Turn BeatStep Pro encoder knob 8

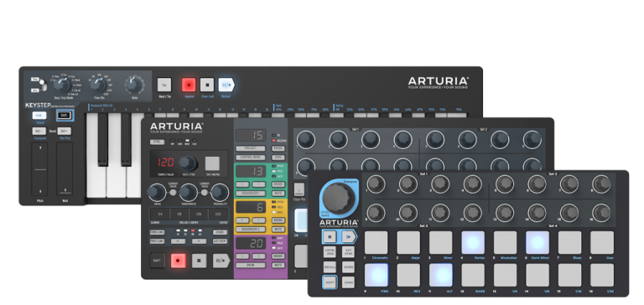pyautogui.click(x=532, y=140)
